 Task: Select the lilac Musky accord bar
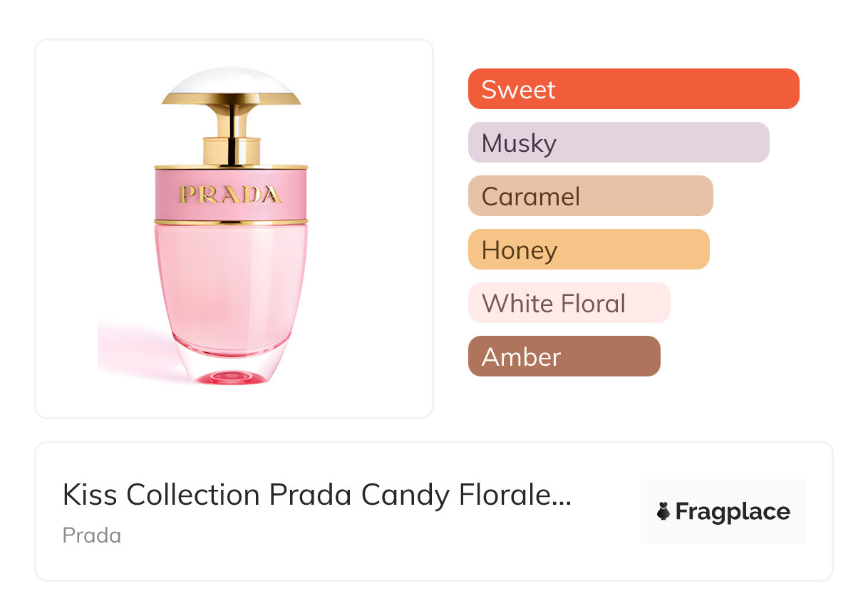[619, 143]
